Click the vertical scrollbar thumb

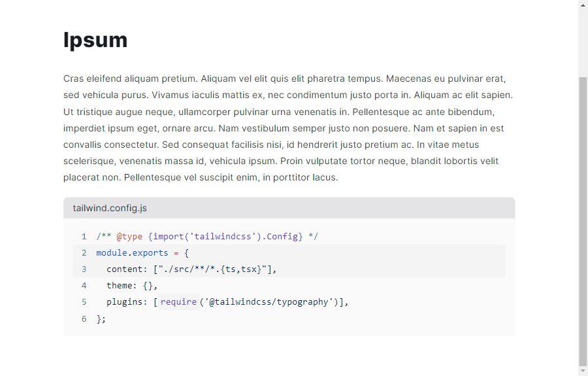point(583,222)
